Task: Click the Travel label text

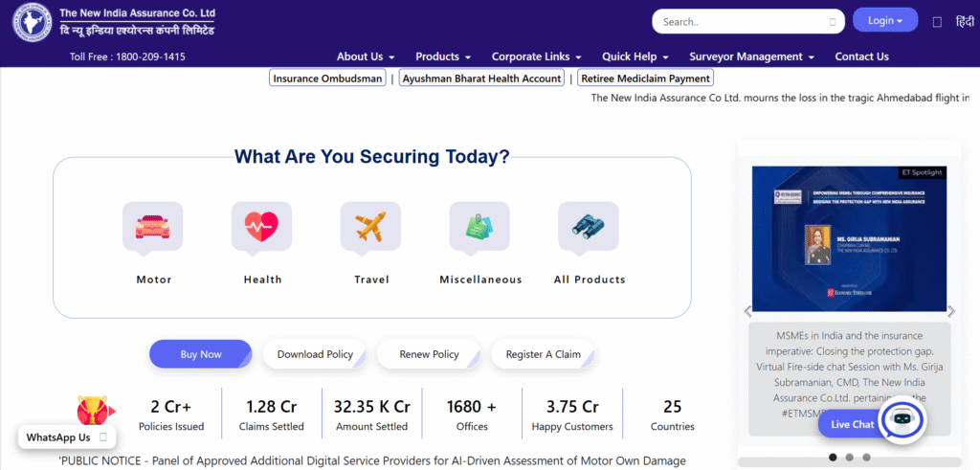Action: pos(371,280)
